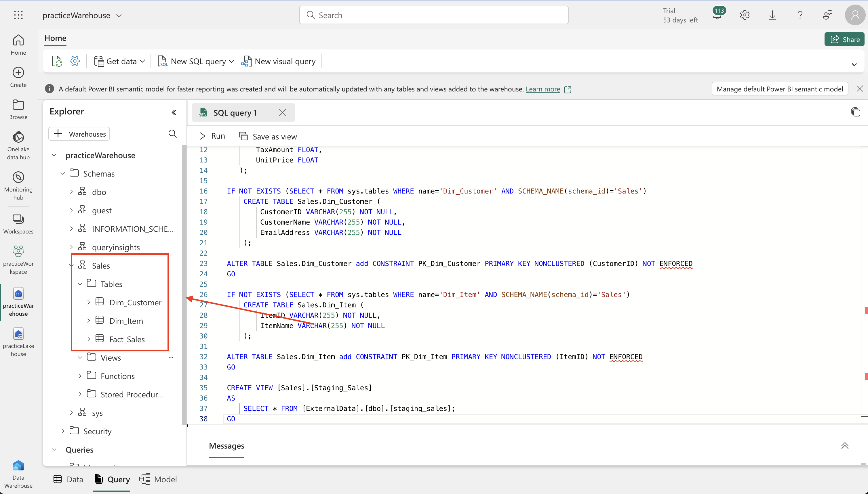Close the SQL query 1 tab
This screenshot has width=868, height=494.
282,112
